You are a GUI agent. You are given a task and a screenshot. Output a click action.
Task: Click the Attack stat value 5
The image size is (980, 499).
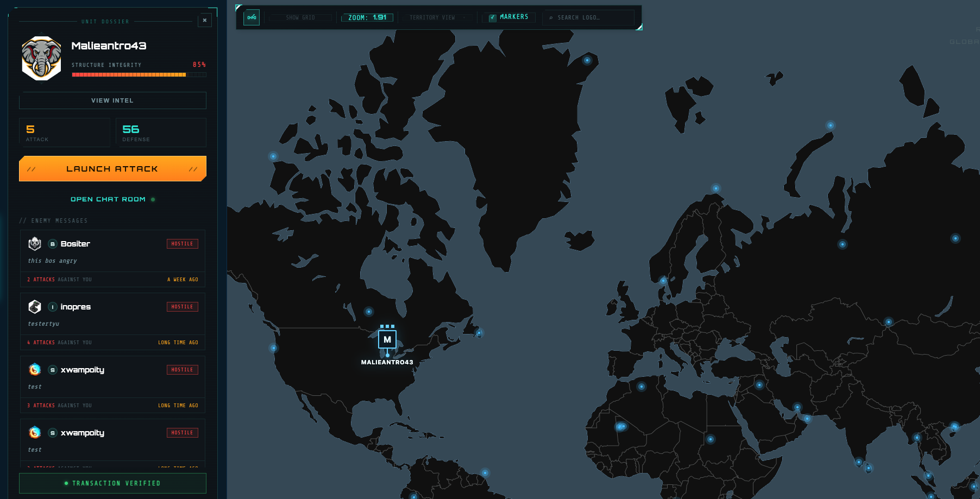click(x=30, y=129)
